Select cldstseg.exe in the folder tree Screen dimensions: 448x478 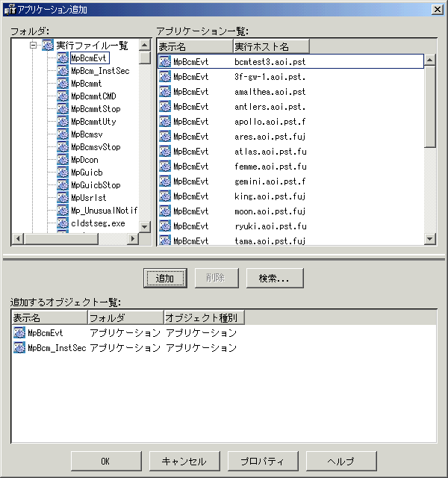(98, 223)
